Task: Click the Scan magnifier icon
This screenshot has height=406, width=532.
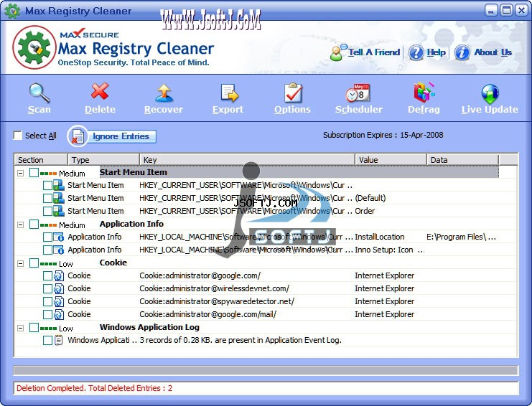Action: tap(39, 93)
